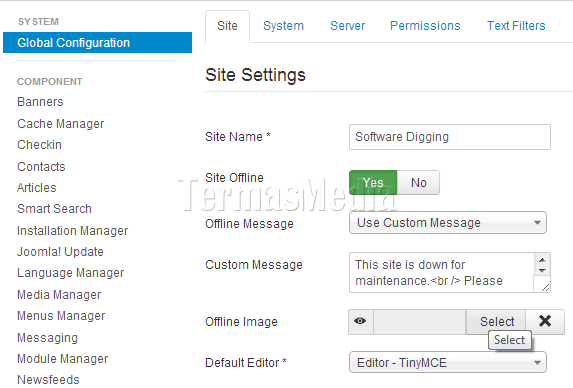
Task: Open Global Configuration in sidebar
Action: pos(97,43)
